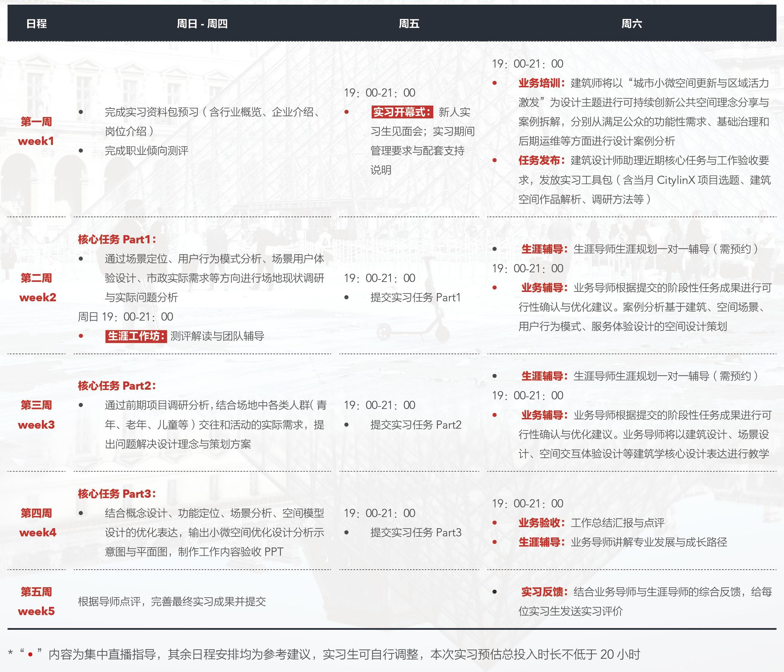Click the footnote about 集中直播指导
This screenshot has height=672, width=784.
324,654
